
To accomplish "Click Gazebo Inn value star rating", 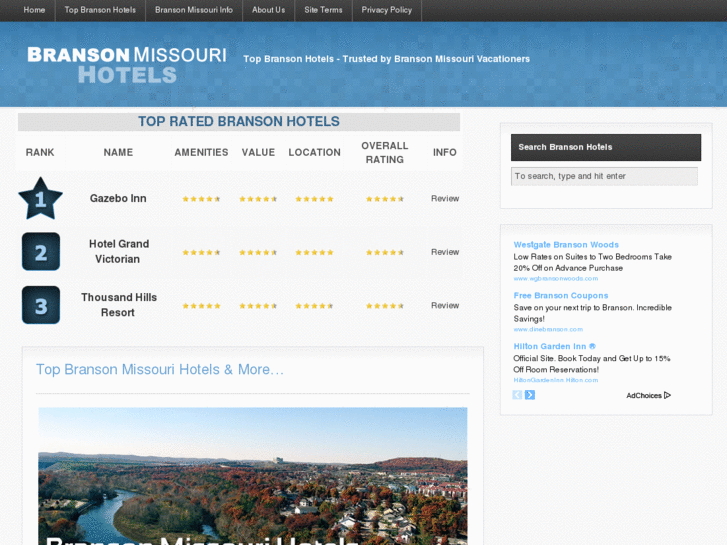I will pyautogui.click(x=258, y=199).
